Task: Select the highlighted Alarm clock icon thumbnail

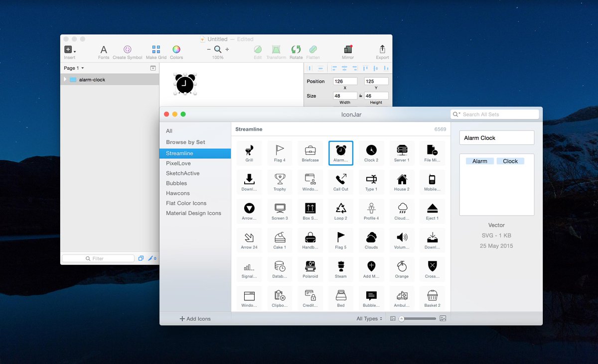Action: [341, 153]
